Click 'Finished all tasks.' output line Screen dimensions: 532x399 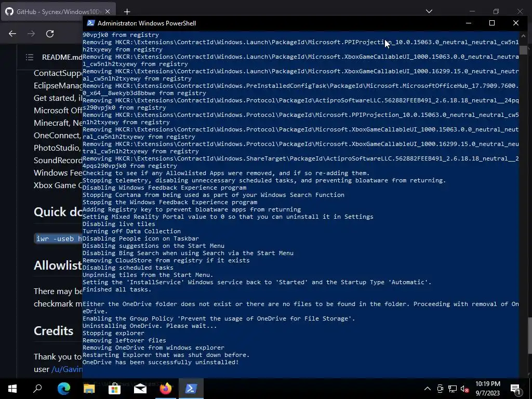click(x=117, y=289)
